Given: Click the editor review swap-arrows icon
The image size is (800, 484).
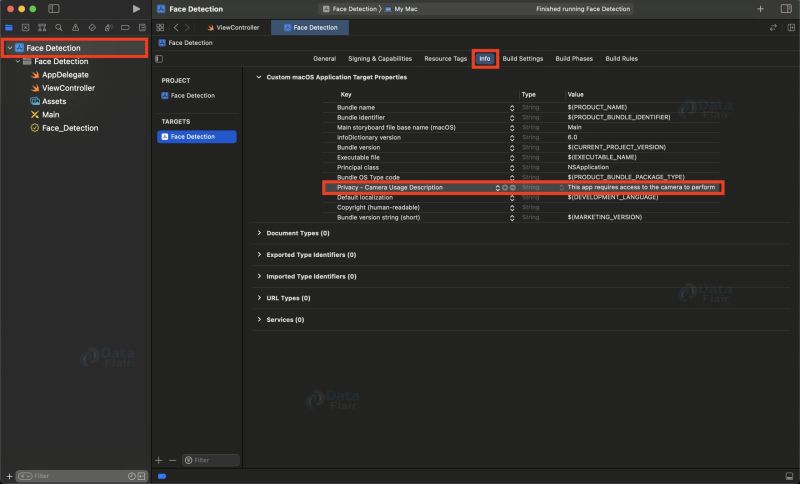Looking at the screenshot, I should pyautogui.click(x=773, y=28).
